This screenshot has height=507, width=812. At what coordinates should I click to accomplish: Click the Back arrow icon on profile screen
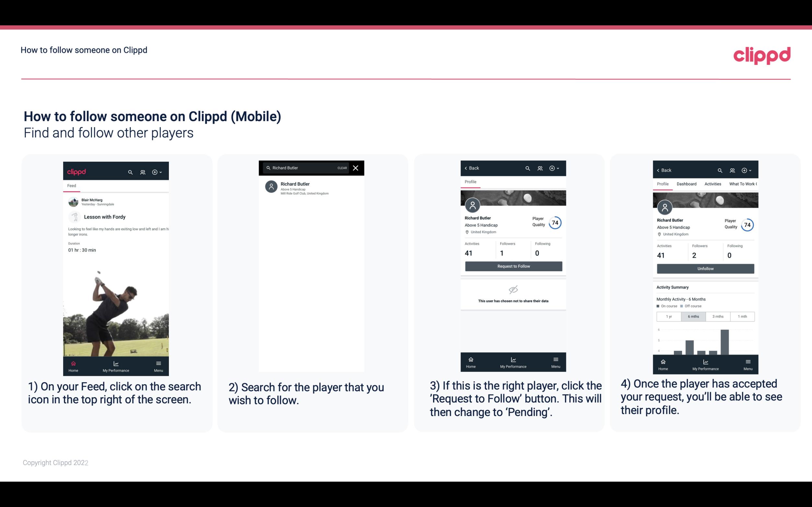[467, 168]
